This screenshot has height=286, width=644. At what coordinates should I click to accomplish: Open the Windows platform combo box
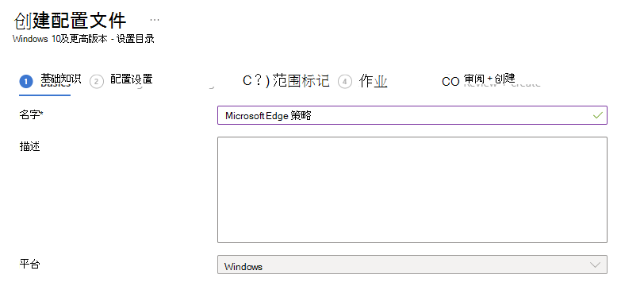[412, 265]
